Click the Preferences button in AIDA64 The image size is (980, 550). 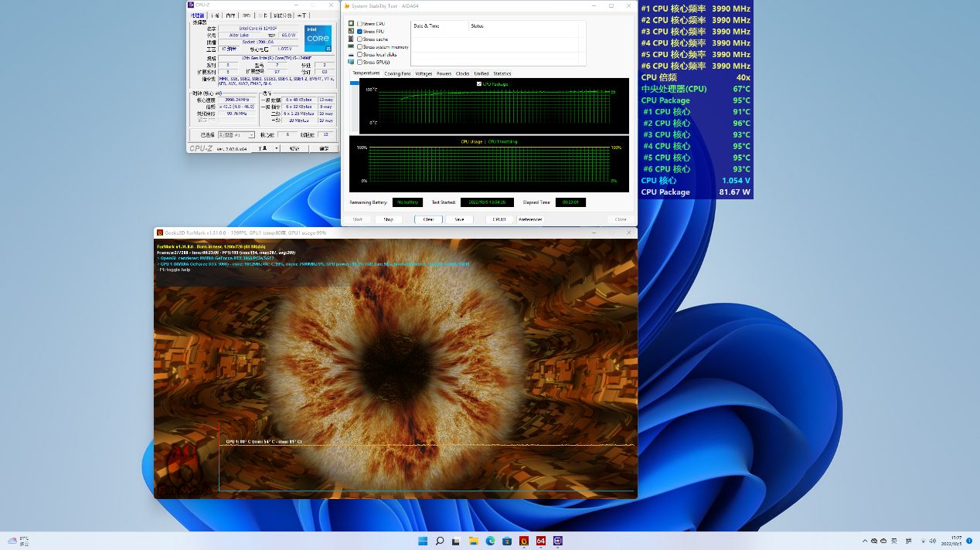pyautogui.click(x=530, y=219)
